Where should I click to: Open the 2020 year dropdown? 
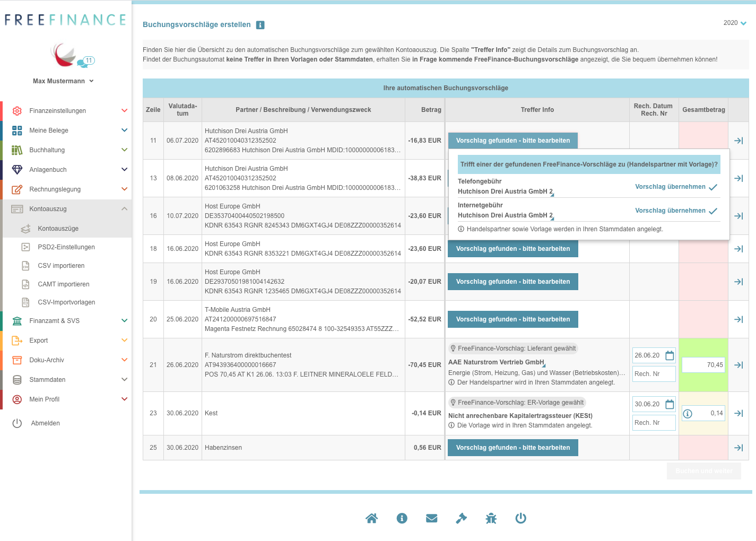(735, 23)
